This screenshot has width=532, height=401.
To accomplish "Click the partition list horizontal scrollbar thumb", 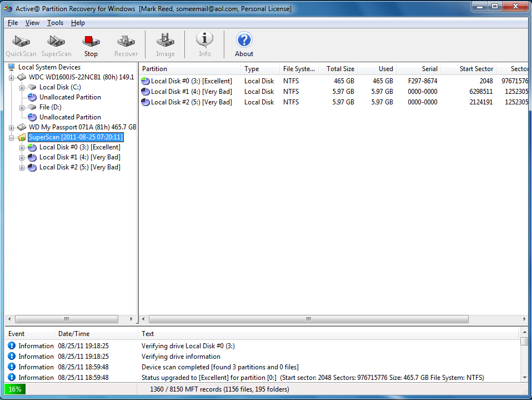I will tap(309, 319).
